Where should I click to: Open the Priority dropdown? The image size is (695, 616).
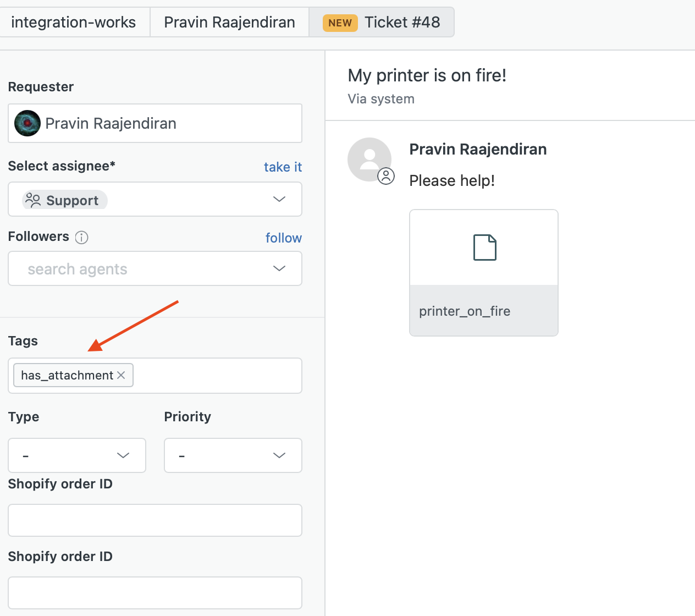click(233, 455)
